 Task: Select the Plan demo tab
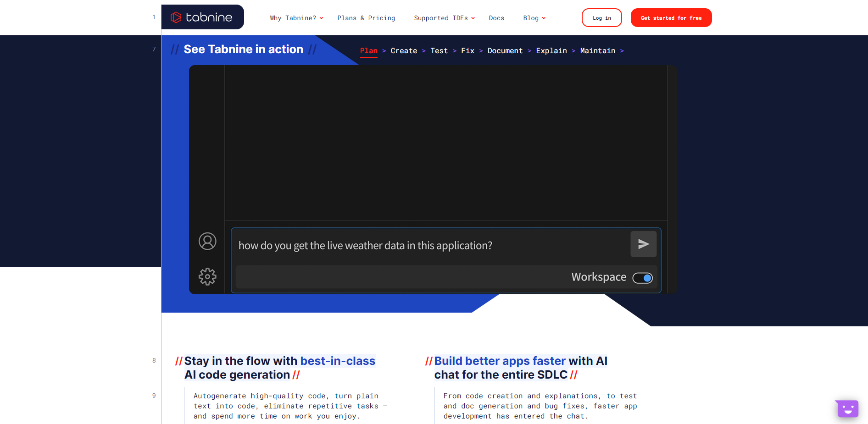[x=368, y=51]
